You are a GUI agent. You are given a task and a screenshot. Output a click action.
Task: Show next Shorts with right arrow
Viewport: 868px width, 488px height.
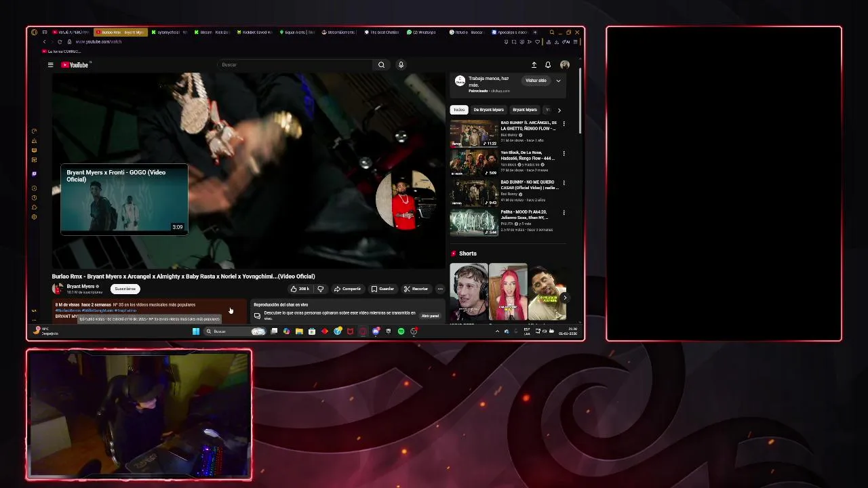[564, 298]
